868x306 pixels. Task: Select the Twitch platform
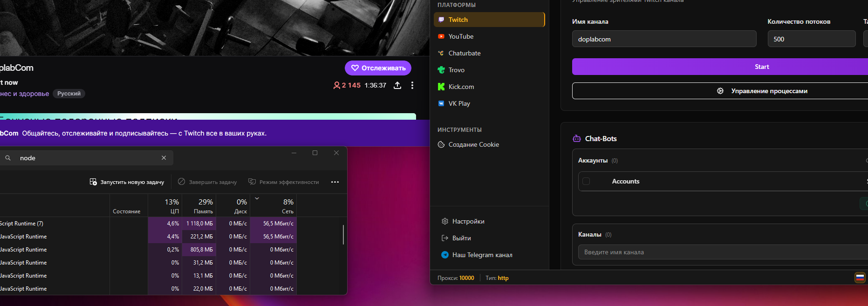point(489,20)
